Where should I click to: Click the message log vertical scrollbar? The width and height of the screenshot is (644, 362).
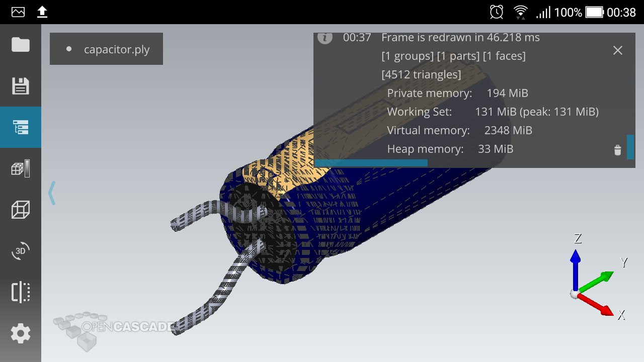(x=630, y=147)
